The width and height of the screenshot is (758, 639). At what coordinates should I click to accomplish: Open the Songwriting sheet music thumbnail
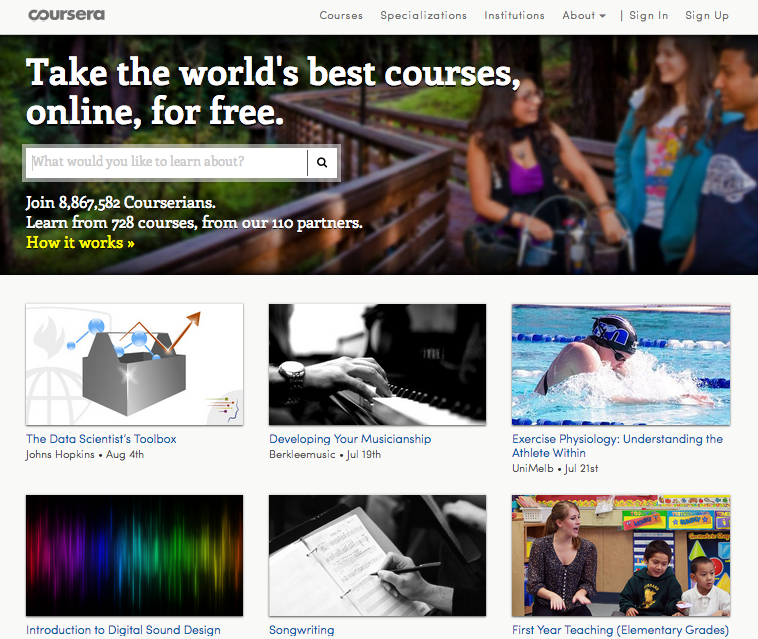[378, 555]
